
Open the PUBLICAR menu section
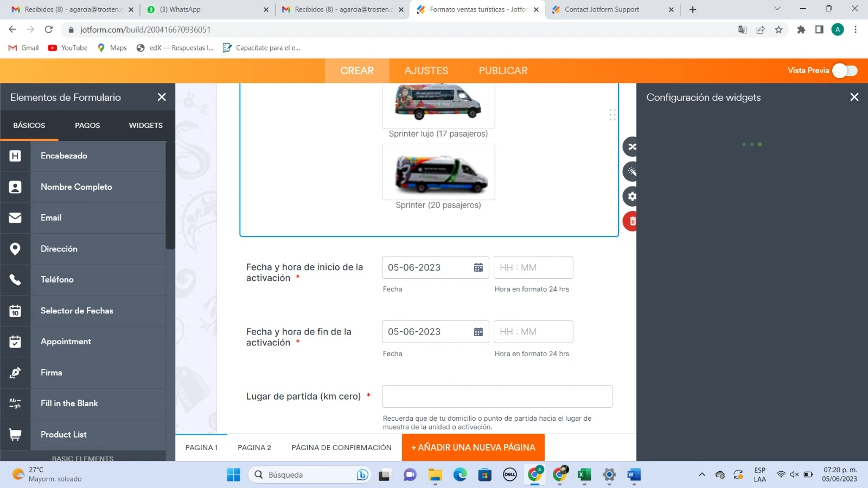click(x=503, y=70)
